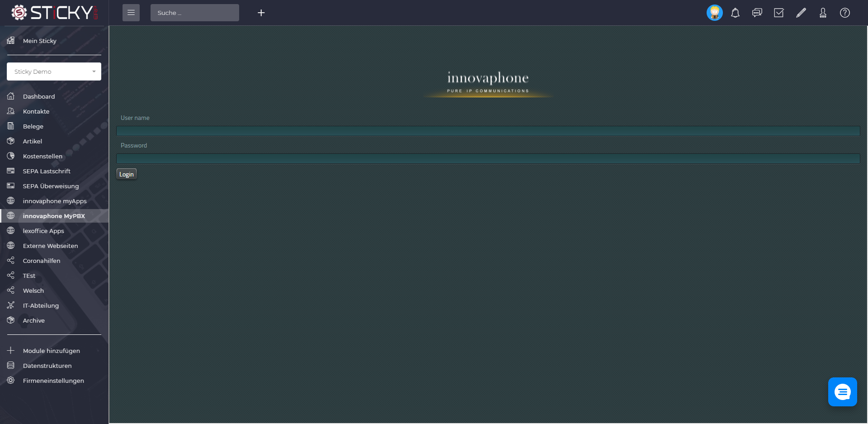Click the IT-Abteilung network icon
The width and height of the screenshot is (868, 424).
(x=11, y=305)
